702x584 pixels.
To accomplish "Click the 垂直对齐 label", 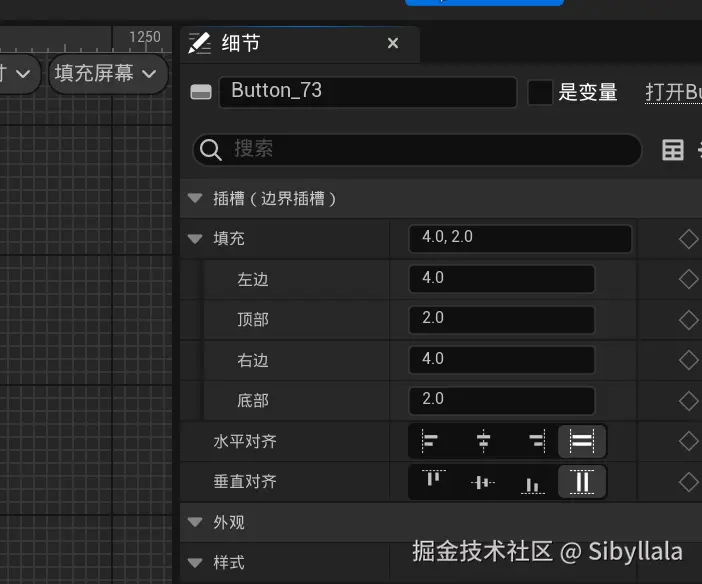I will point(245,482).
